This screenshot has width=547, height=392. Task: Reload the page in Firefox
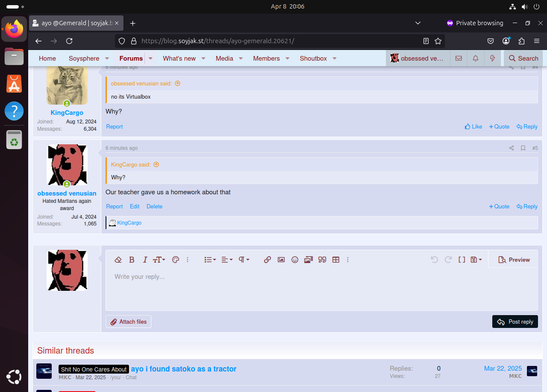69,41
